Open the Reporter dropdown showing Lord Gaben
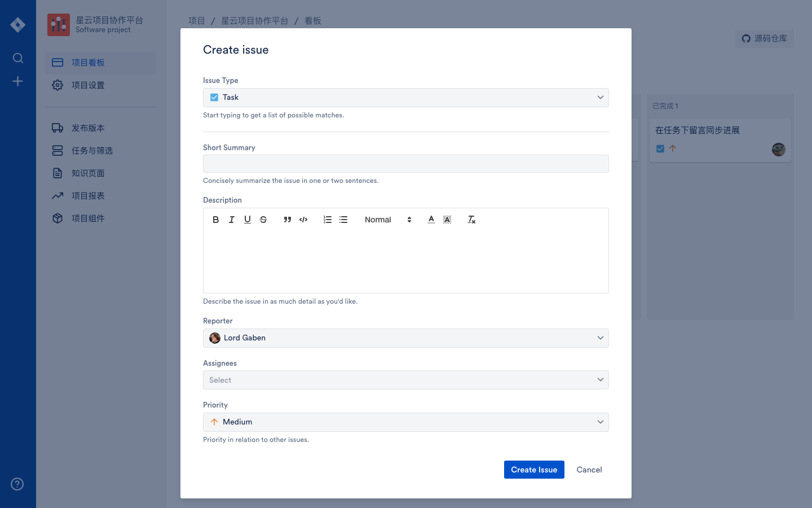812x508 pixels. (406, 338)
